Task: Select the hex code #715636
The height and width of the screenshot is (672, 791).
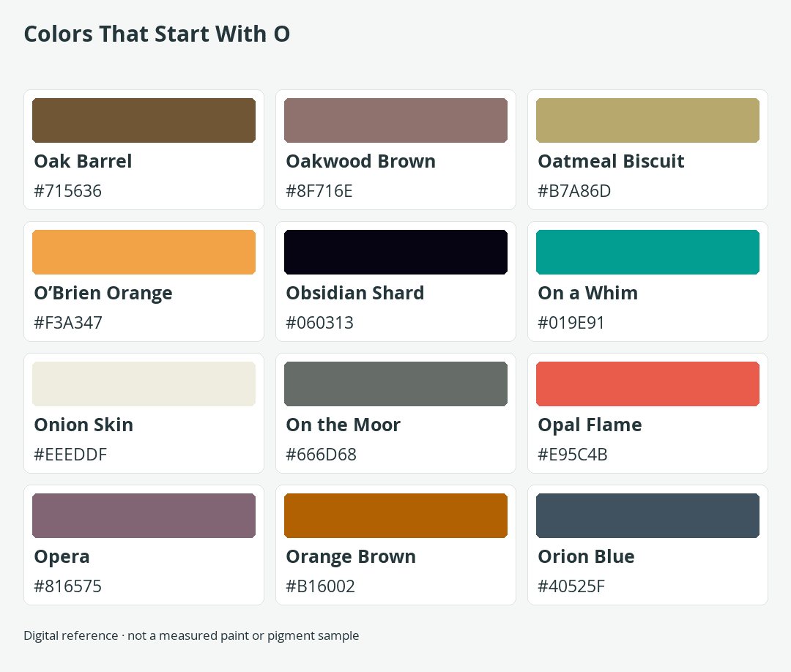Action: tap(67, 191)
